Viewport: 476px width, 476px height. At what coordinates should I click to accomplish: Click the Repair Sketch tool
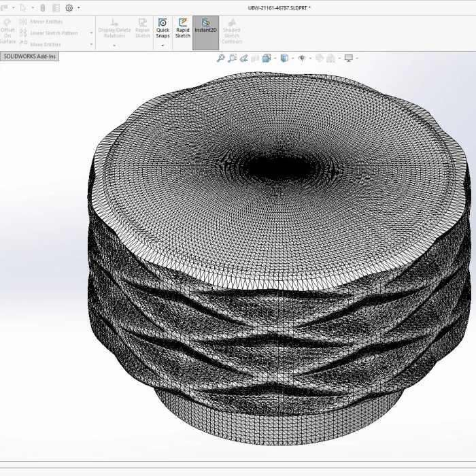pyautogui.click(x=143, y=29)
